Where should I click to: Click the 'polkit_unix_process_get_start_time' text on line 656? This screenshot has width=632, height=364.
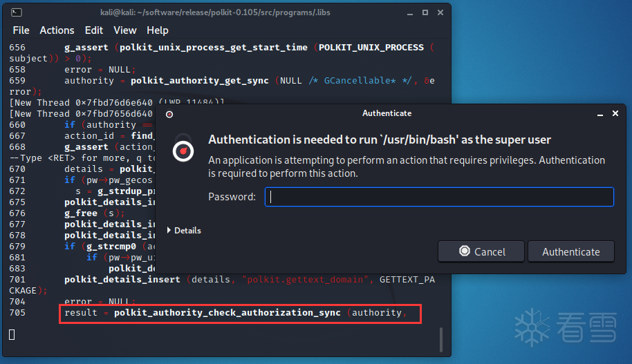coord(214,48)
